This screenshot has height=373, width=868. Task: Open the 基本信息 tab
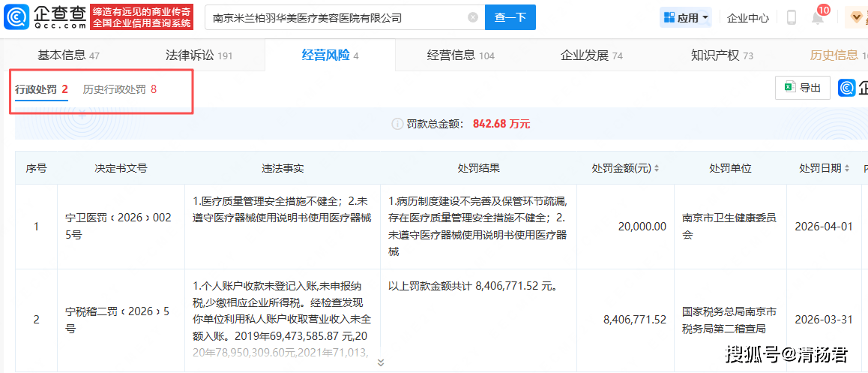click(x=68, y=55)
